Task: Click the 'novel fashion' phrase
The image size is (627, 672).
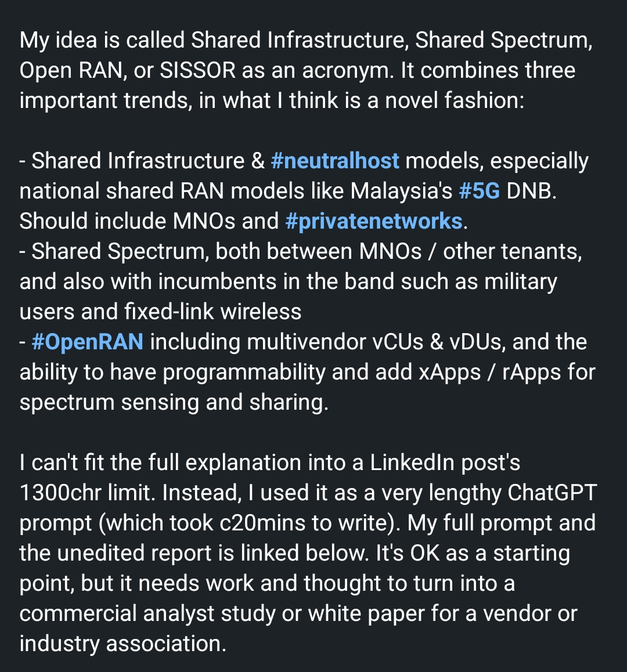Action: point(455,101)
